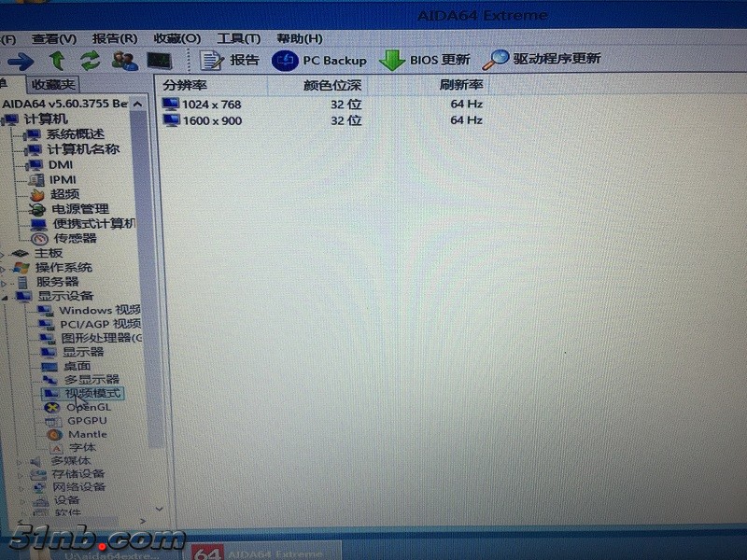Click the 报告 report toolbar button
747x560 pixels.
coord(230,61)
